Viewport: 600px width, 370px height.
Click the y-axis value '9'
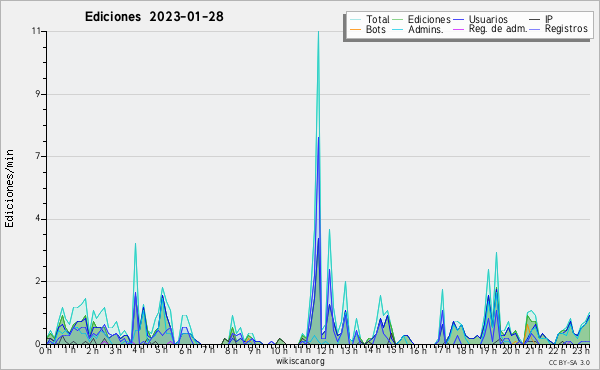pos(38,94)
